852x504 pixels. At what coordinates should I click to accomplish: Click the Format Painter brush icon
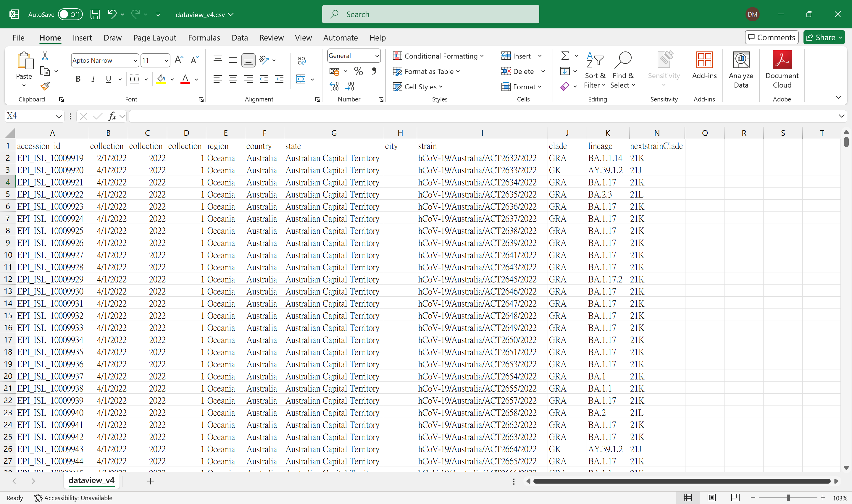tap(45, 86)
